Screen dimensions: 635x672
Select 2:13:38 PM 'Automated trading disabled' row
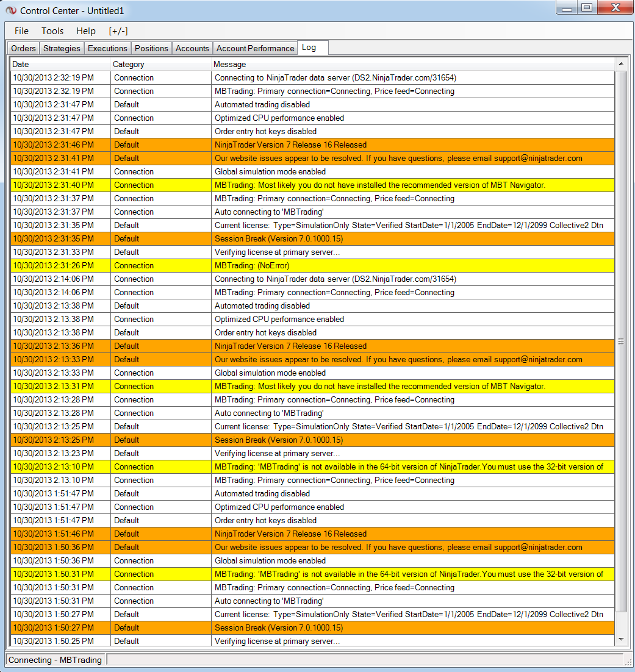tap(312, 306)
